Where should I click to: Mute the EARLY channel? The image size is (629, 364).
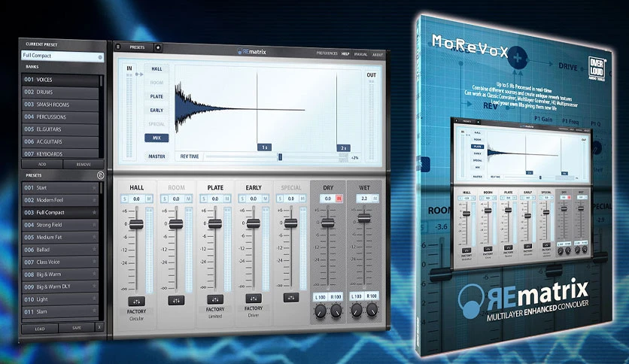tap(265, 199)
